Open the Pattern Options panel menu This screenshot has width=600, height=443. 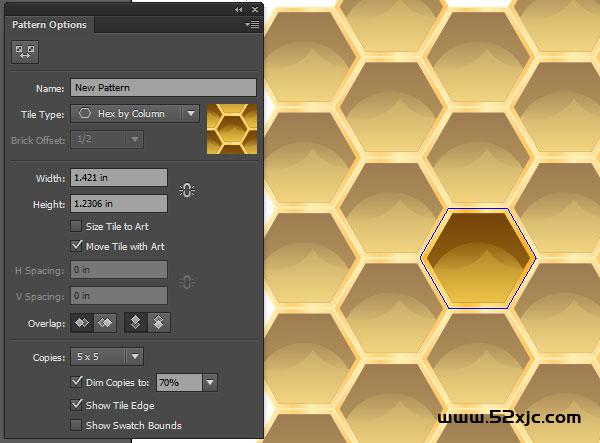pyautogui.click(x=253, y=24)
